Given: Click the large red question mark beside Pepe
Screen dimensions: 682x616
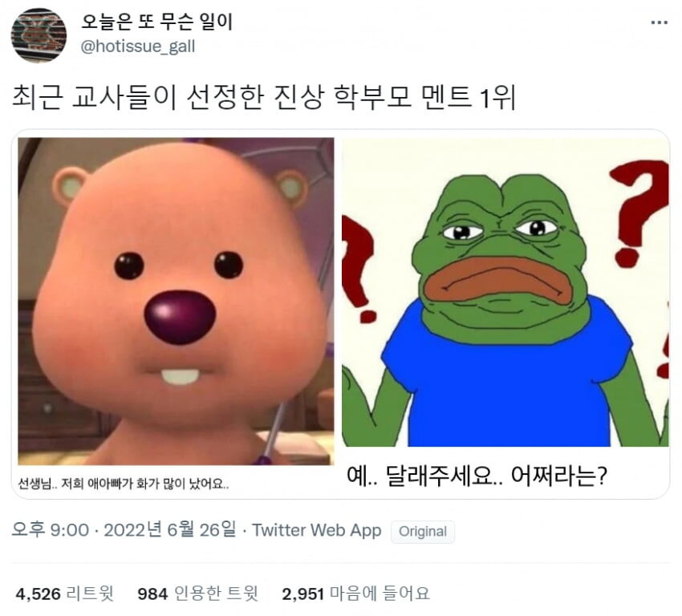Looking at the screenshot, I should point(639,213).
